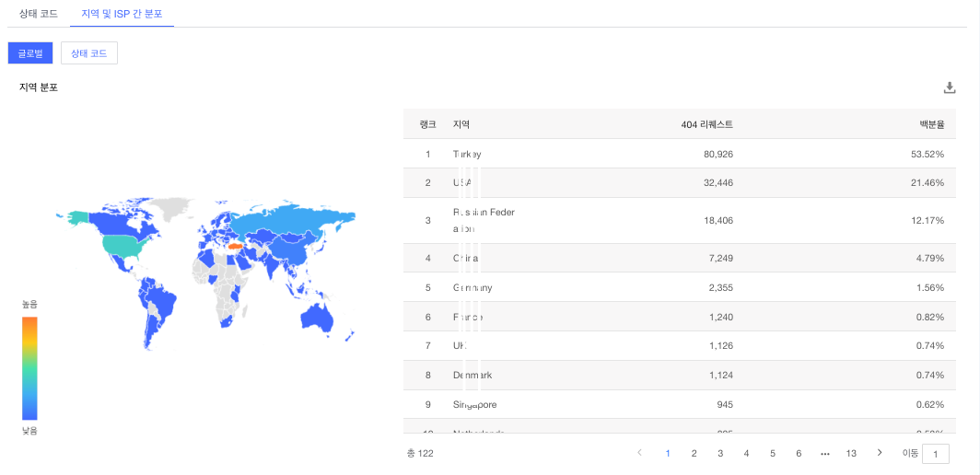The height and width of the screenshot is (475, 980).
Task: Click the 1.56% percentage value
Action: point(930,288)
